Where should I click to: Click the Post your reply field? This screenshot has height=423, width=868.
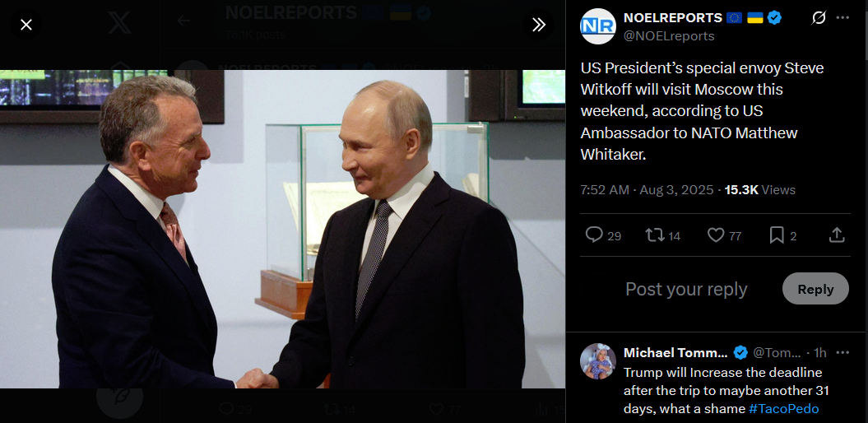[x=686, y=289]
